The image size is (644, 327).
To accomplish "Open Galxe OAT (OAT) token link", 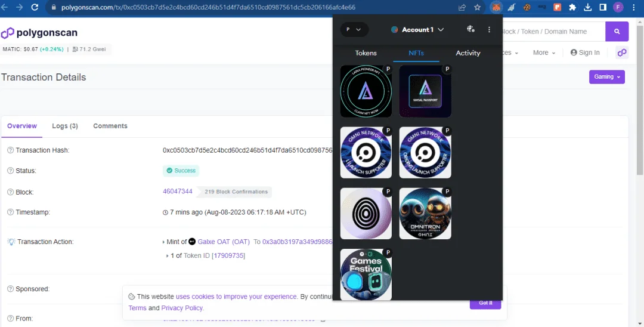I will (224, 242).
